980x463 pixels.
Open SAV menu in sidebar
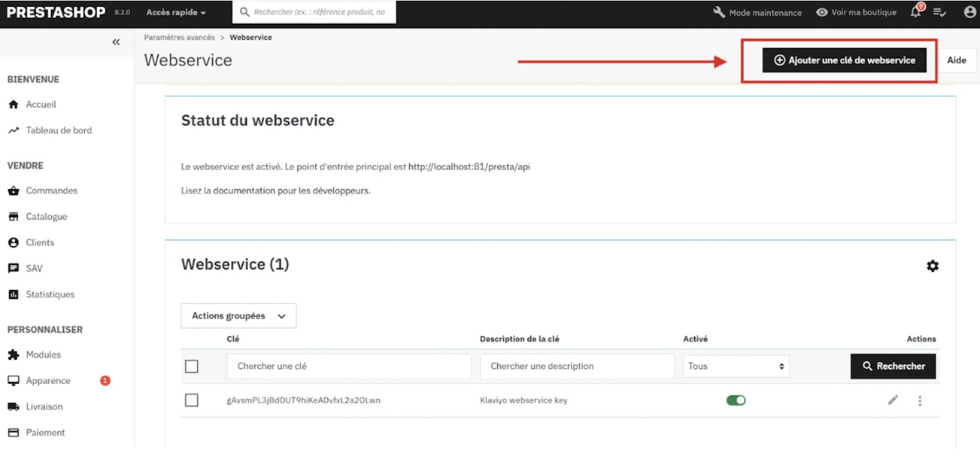coord(35,269)
